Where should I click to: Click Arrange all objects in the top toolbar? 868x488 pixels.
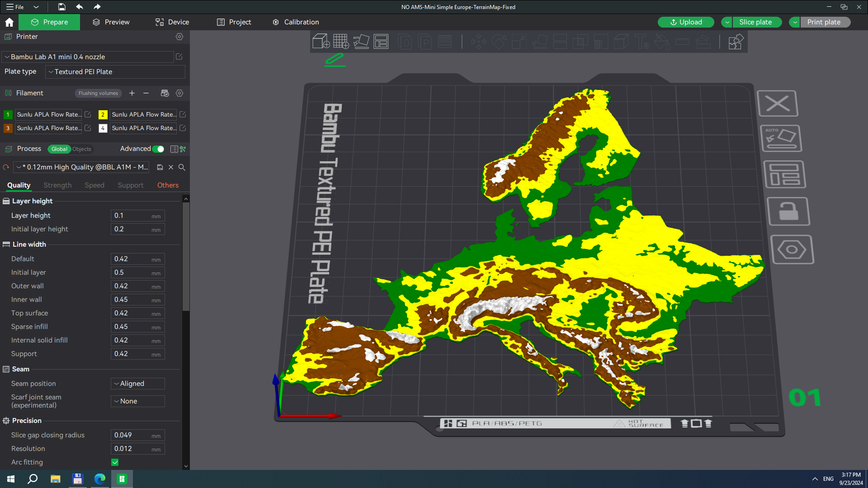click(381, 42)
